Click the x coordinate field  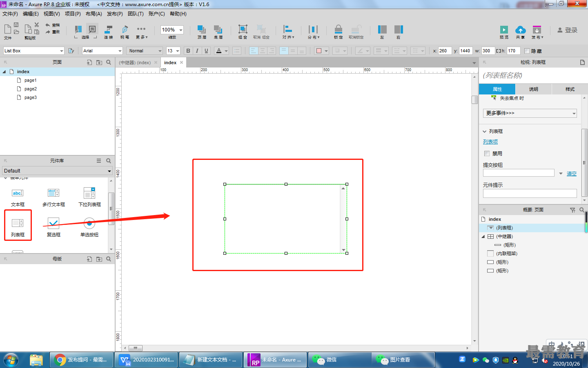click(x=445, y=51)
